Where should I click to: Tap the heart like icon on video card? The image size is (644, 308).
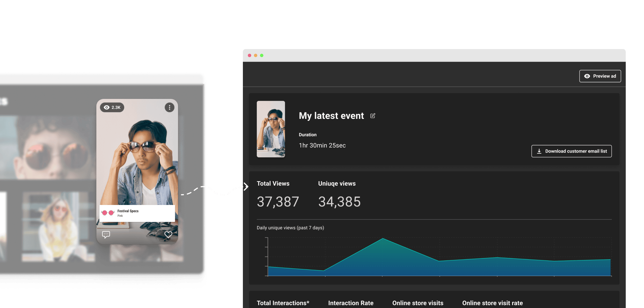[168, 235]
